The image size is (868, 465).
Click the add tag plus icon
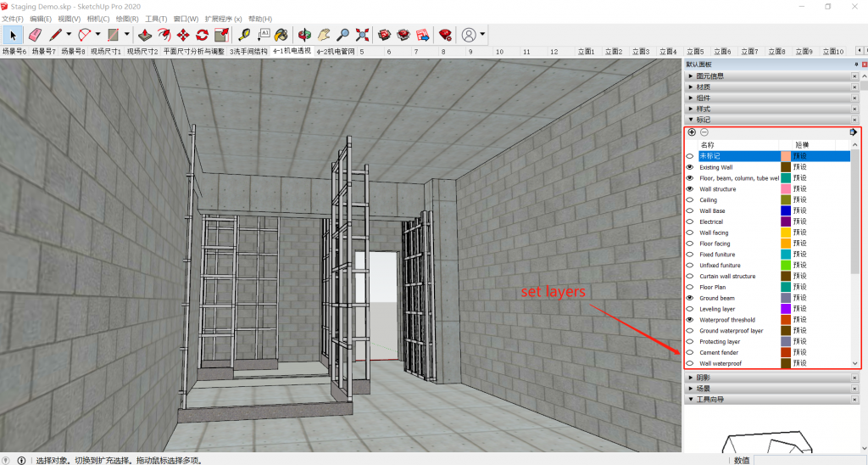692,132
